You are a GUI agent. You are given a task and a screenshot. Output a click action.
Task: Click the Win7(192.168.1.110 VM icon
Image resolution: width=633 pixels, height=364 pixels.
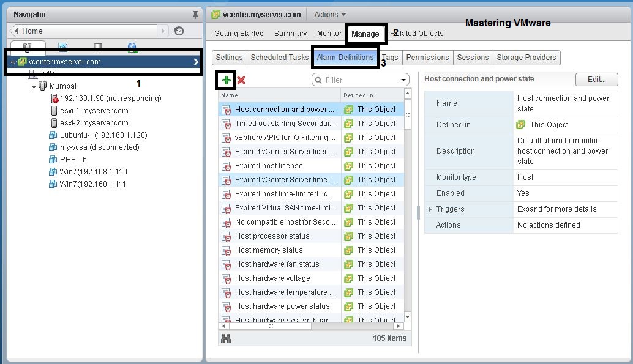53,172
